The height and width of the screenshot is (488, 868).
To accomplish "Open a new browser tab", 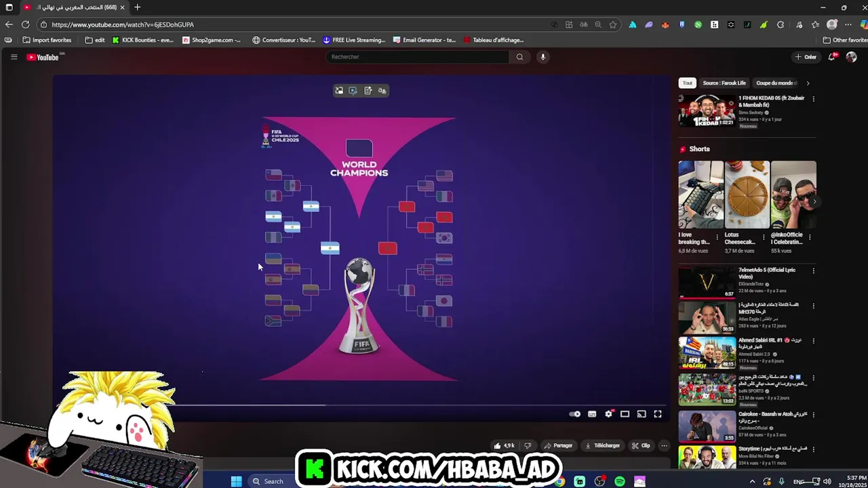I will coord(137,7).
